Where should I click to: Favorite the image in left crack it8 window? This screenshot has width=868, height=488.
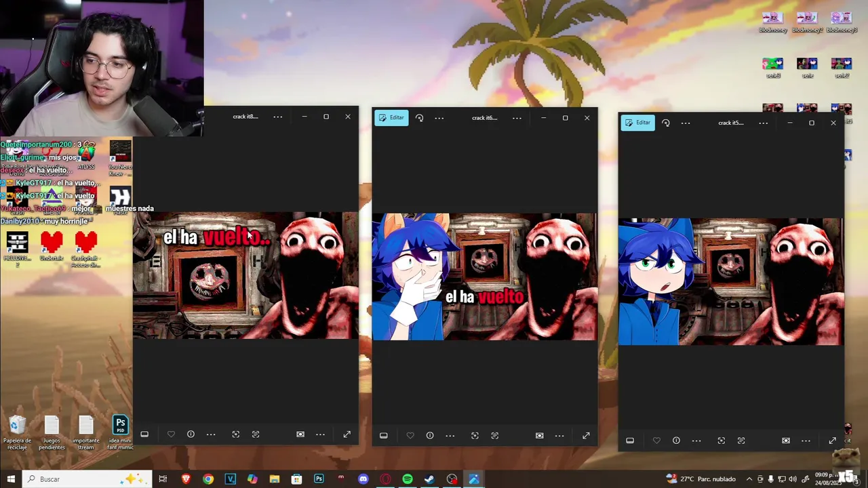(x=171, y=434)
